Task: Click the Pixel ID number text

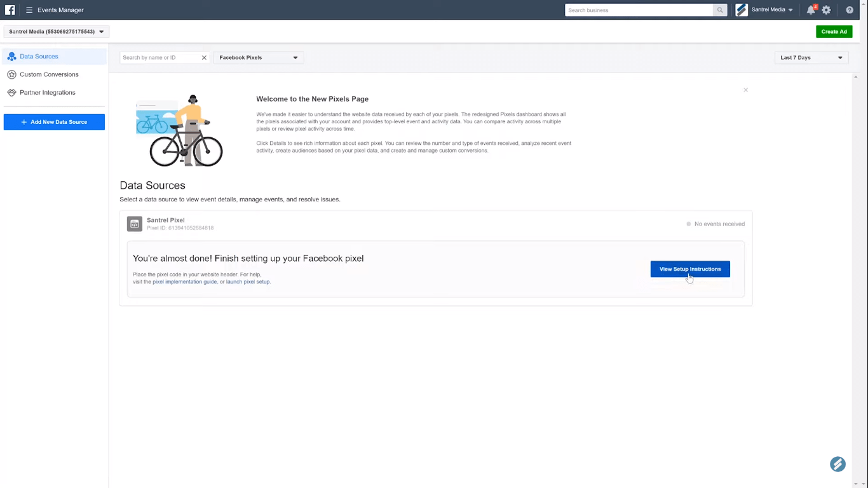Action: (x=180, y=228)
